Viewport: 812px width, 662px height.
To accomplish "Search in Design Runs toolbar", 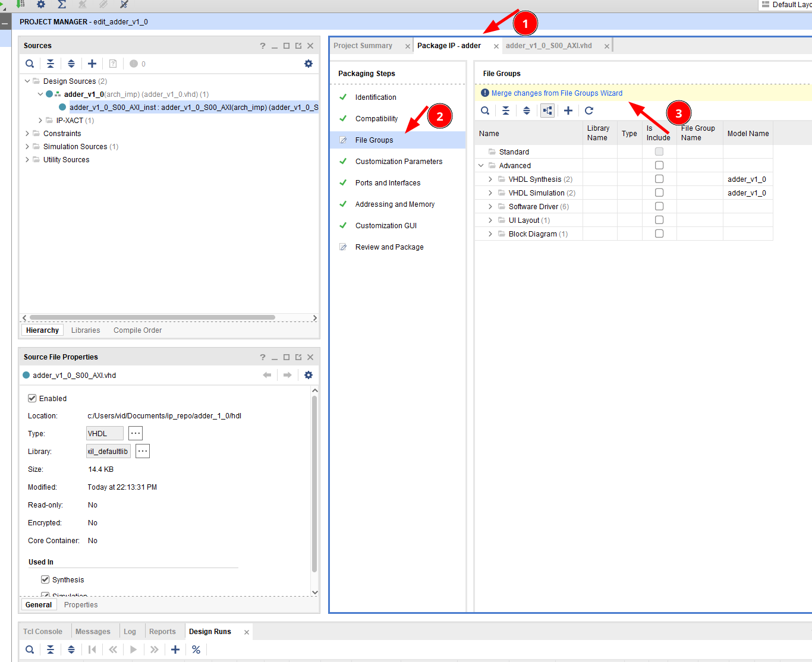I will tap(30, 650).
